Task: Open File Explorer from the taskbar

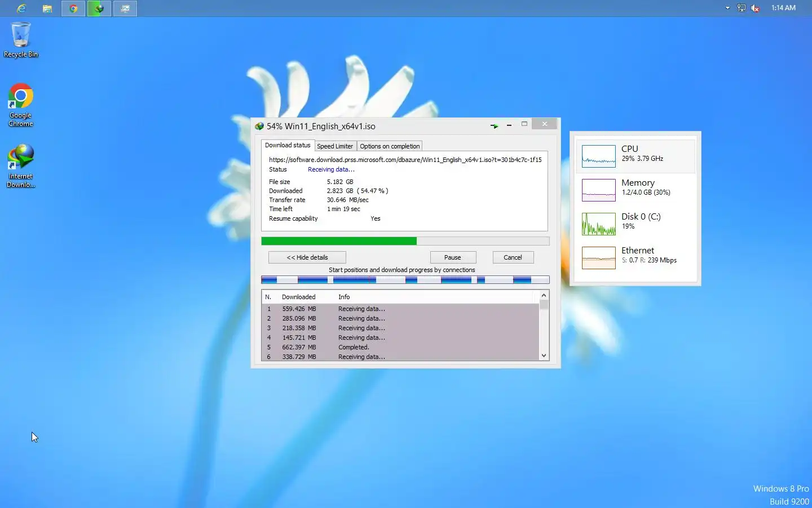Action: (47, 8)
